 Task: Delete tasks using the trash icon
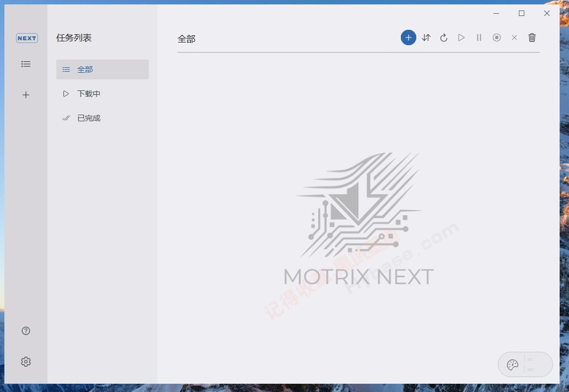[x=532, y=37]
